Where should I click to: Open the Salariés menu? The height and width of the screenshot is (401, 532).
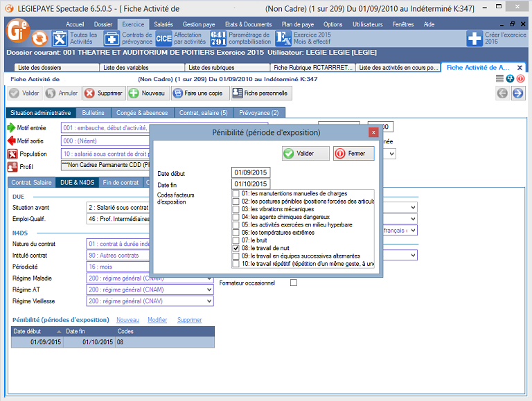[x=163, y=24]
